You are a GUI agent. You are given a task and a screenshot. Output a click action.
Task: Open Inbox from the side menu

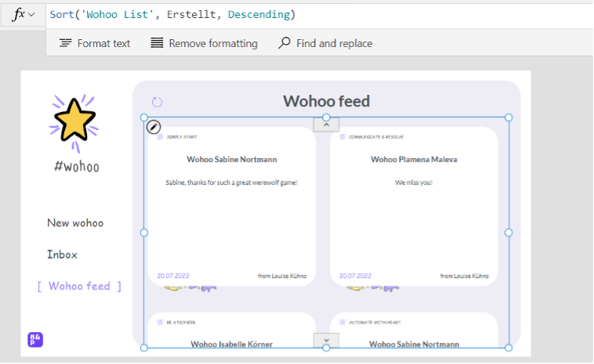[62, 254]
